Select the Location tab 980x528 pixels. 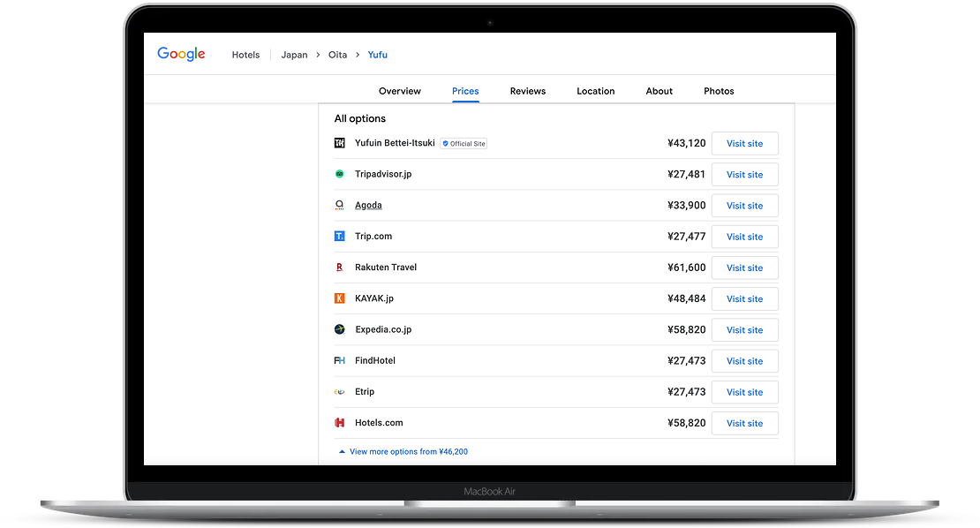click(x=596, y=91)
